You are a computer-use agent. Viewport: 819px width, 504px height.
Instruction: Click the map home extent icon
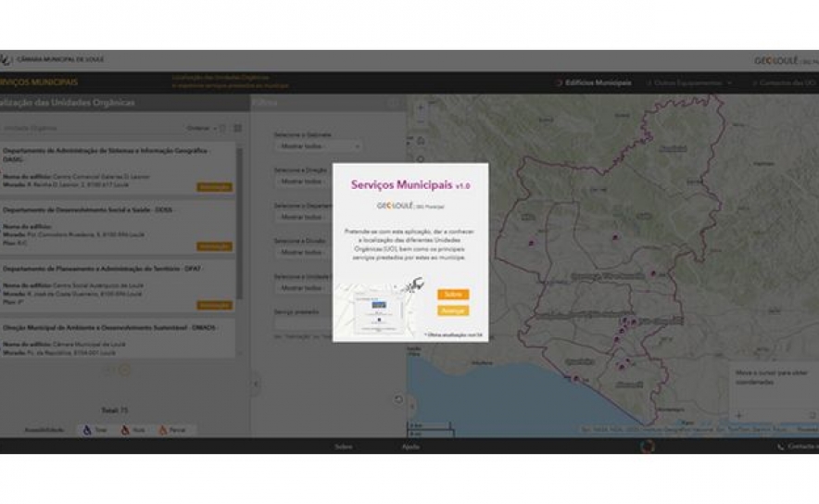click(x=421, y=141)
